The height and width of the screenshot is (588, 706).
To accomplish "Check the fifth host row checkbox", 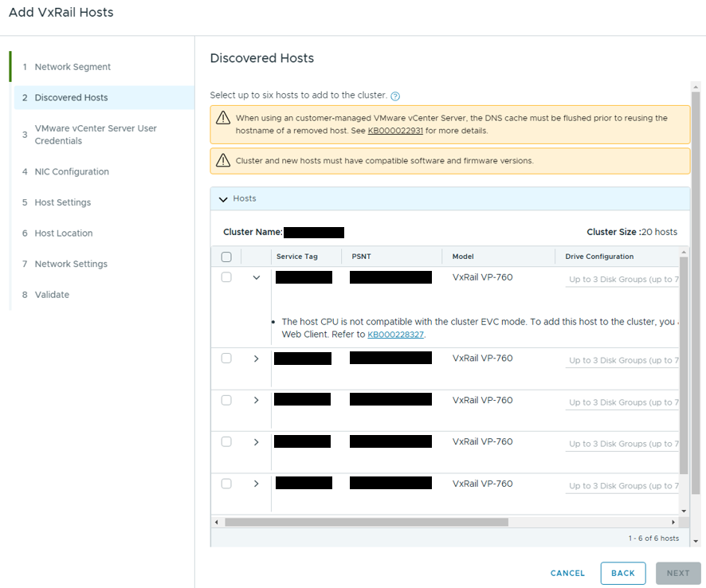I will point(226,484).
